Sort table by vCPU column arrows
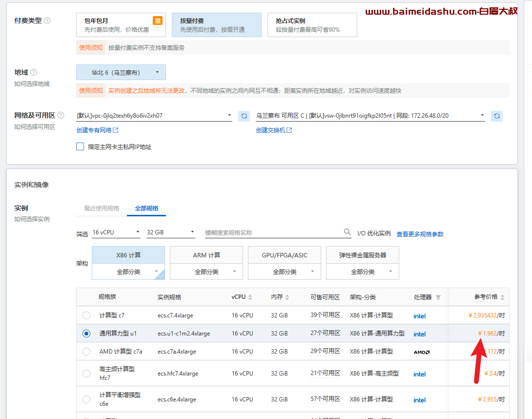 (250, 297)
